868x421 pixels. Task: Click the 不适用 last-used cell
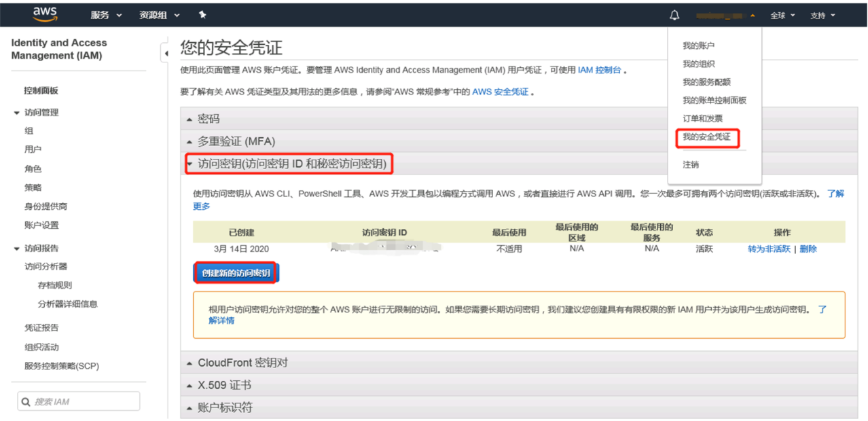(x=509, y=249)
